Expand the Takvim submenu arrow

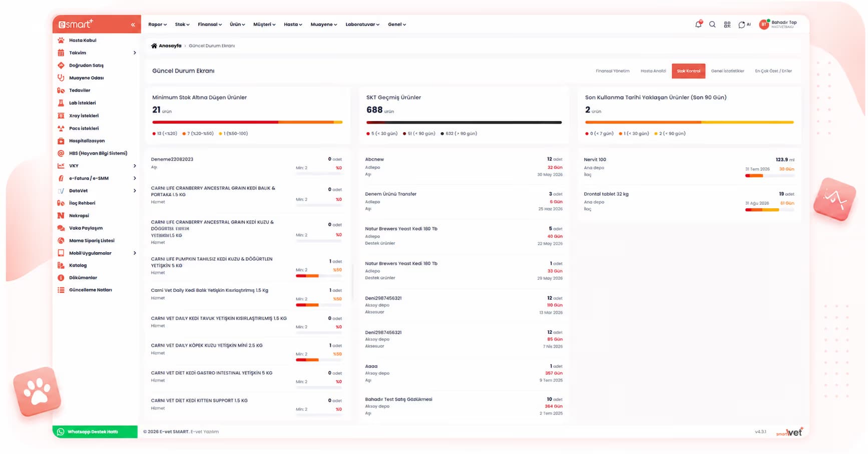click(135, 53)
